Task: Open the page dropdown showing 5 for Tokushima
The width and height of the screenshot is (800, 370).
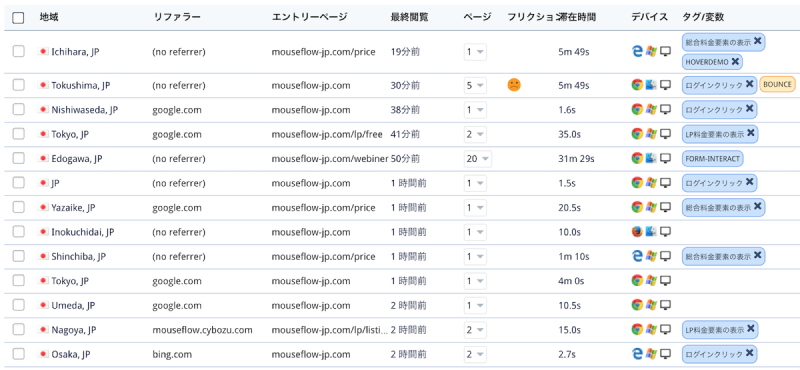Action: (475, 85)
